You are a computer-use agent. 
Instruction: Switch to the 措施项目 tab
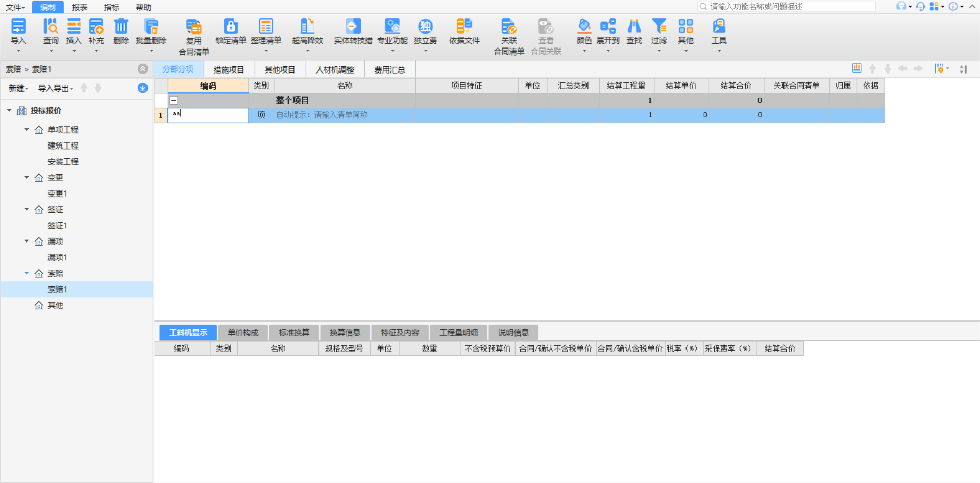point(229,69)
